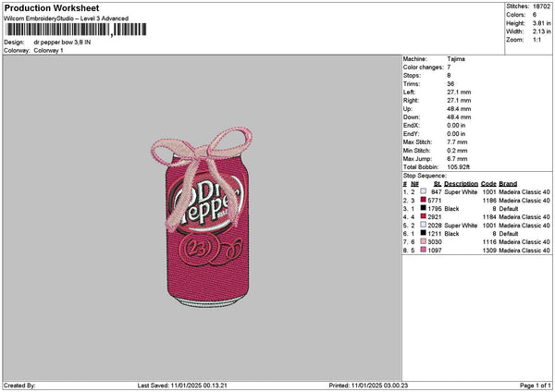Select the 'Color changes:' label
Viewport: 555px width, 392px height.
pos(424,67)
